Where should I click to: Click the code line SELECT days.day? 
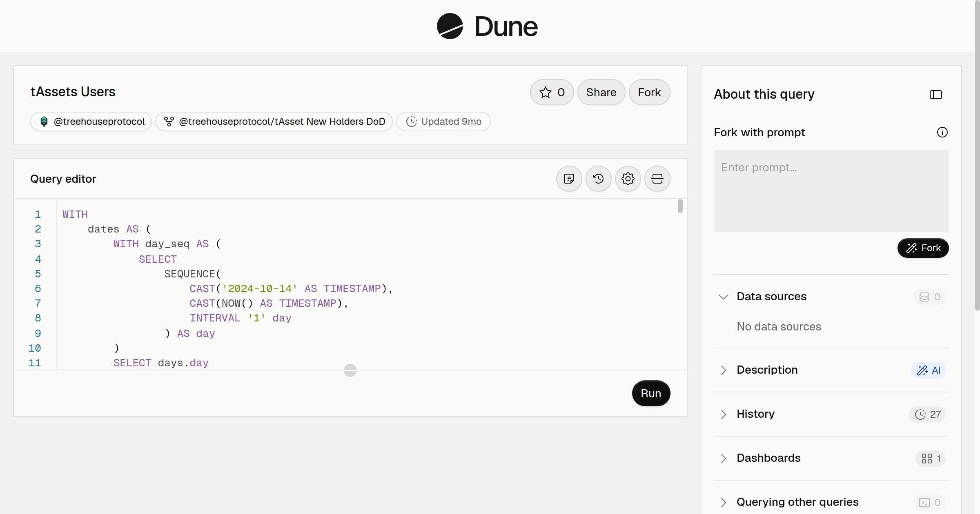[161, 363]
